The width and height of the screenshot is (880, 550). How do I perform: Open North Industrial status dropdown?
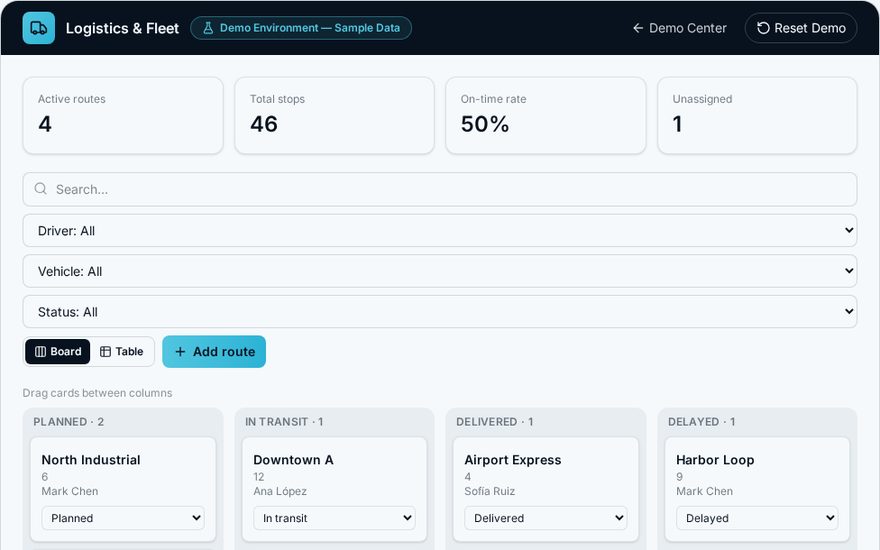click(x=123, y=518)
